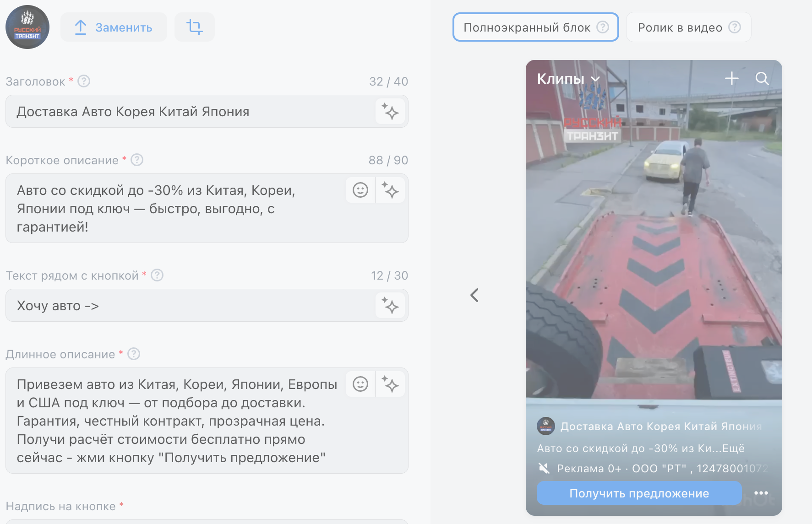Image resolution: width=812 pixels, height=524 pixels.
Task: Click the Короткое описание text area
Action: pos(207,208)
